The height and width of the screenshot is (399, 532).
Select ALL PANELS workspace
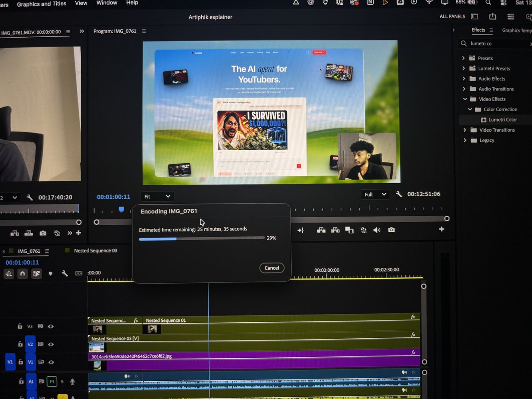point(452,16)
